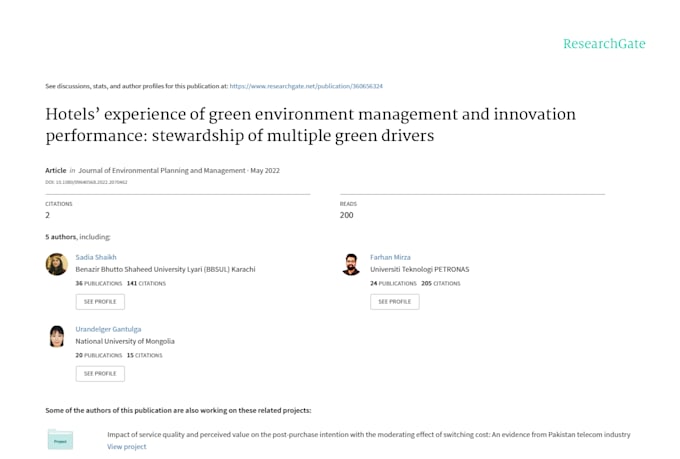
Task: Click SEE PROFILE under Sadia Shaikh
Action: [x=100, y=302]
